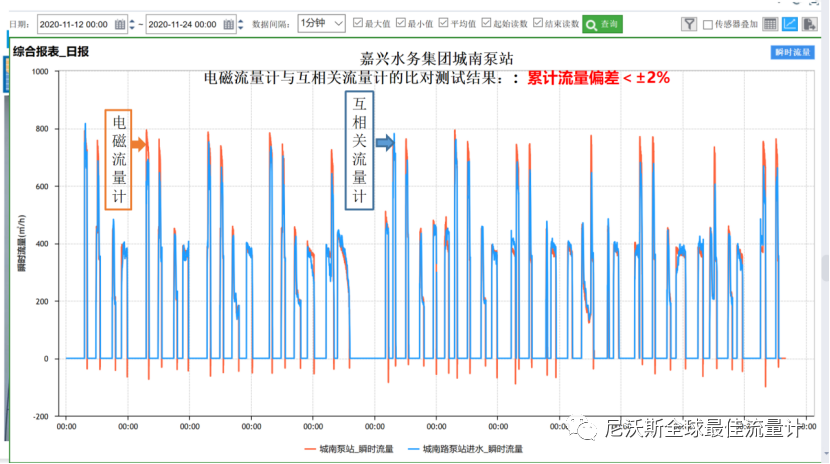Open calendar picker for start date
The height and width of the screenshot is (464, 830).
(x=119, y=23)
